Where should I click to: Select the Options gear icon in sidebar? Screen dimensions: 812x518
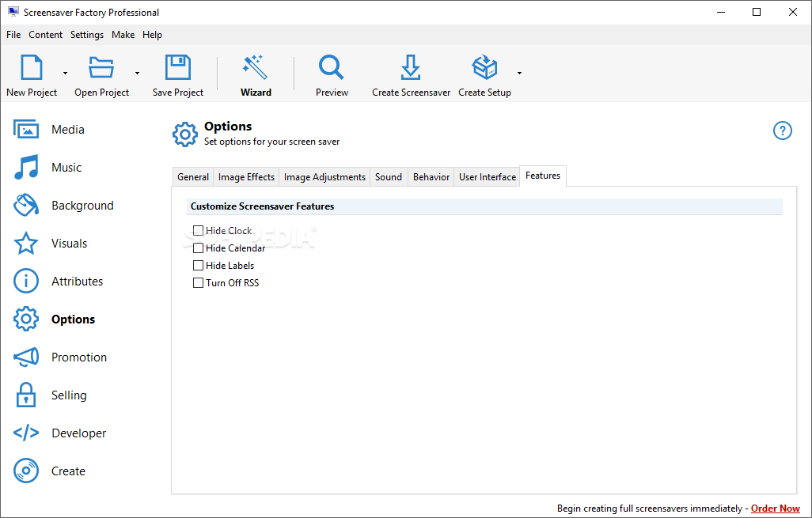26,319
